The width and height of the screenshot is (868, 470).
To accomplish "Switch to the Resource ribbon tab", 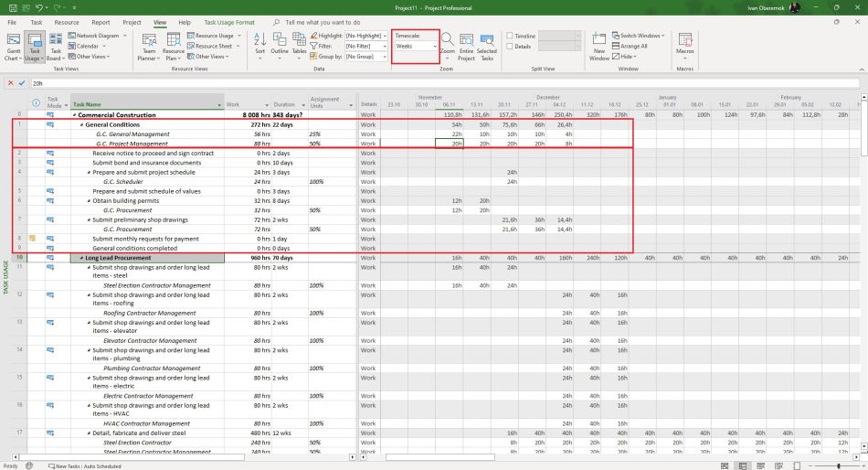I will coord(67,22).
